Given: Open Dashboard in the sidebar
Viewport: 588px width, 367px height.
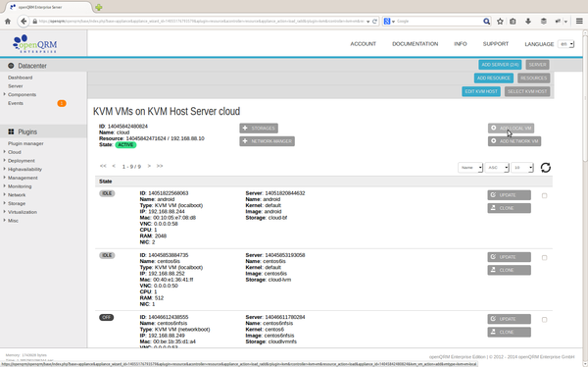Looking at the screenshot, I should (x=20, y=78).
